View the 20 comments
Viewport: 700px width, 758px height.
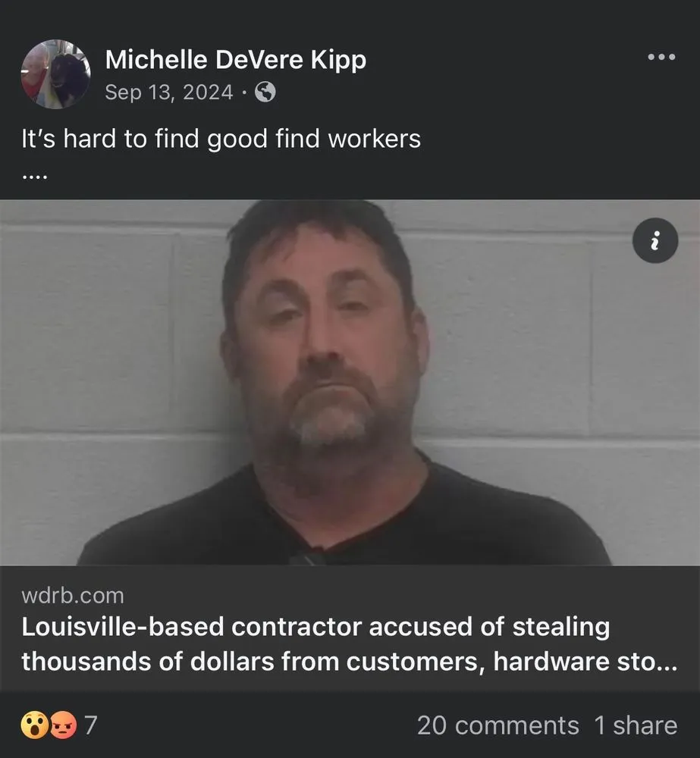(x=498, y=725)
